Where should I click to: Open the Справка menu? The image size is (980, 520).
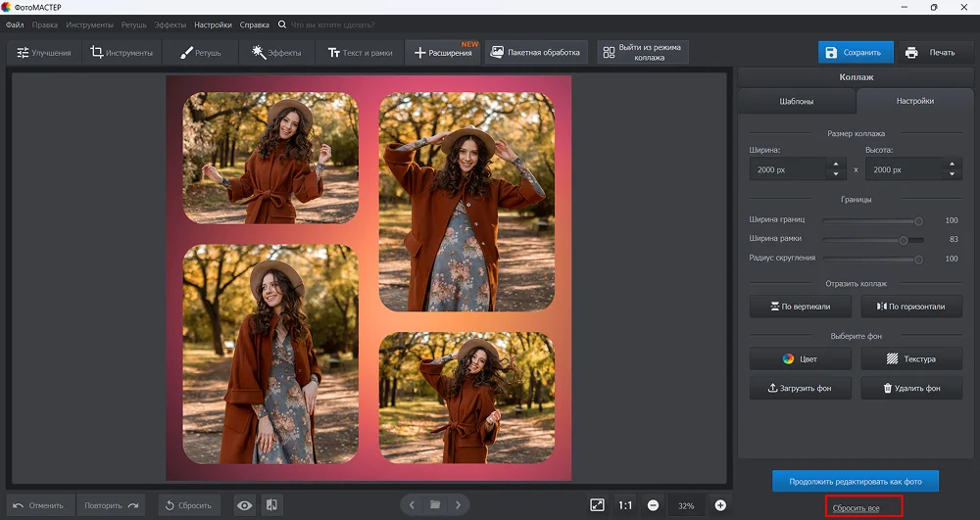[x=255, y=24]
